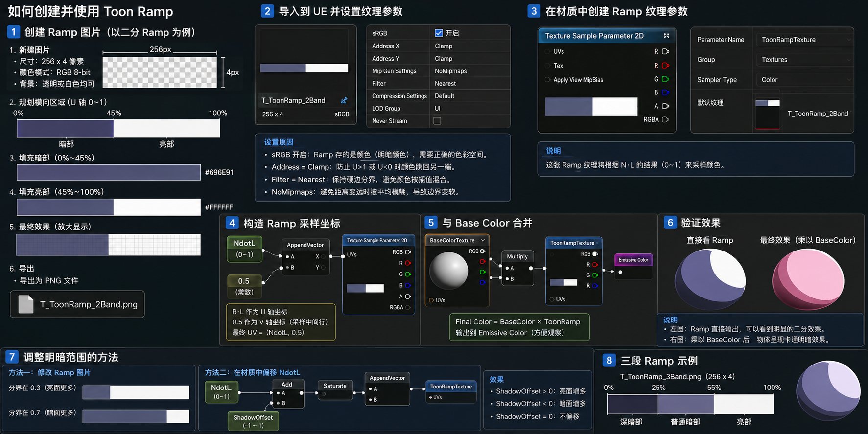This screenshot has width=868, height=434.
Task: Click the file icon of T_ToonRamp_2Band.png
Action: coord(26,304)
